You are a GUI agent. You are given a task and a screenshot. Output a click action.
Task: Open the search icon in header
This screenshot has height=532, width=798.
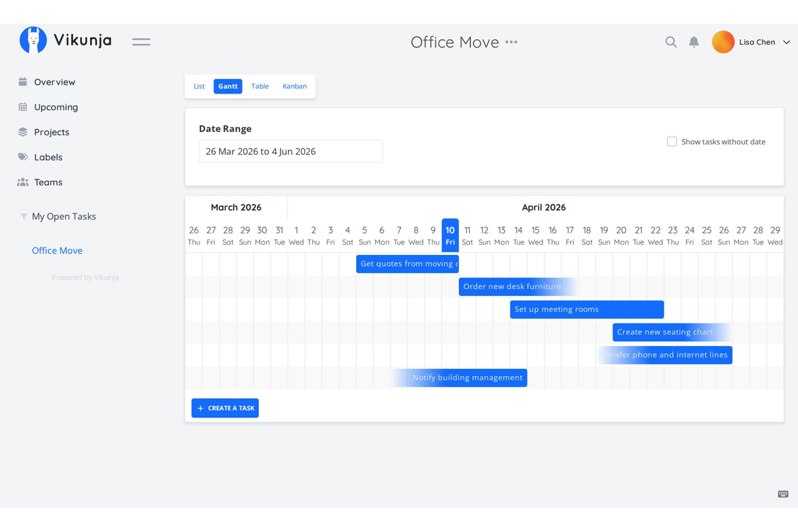pos(671,42)
